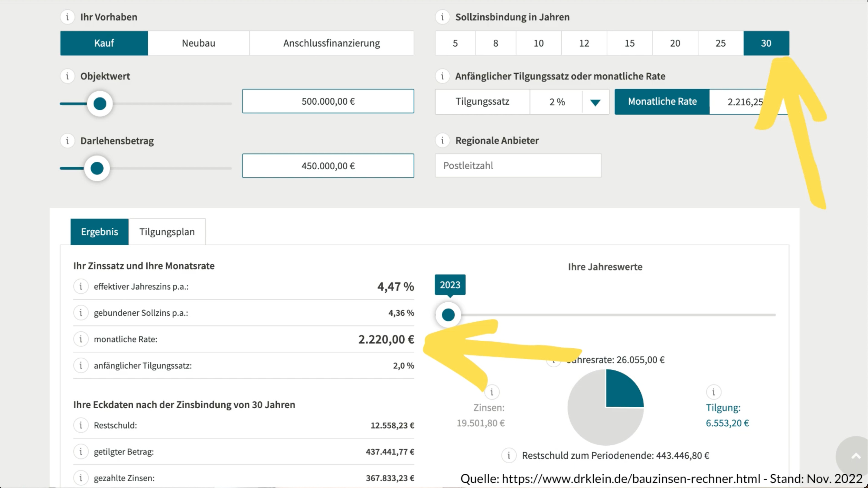This screenshot has height=488, width=868.
Task: Show info for monatliche Rate row
Action: [x=81, y=339]
